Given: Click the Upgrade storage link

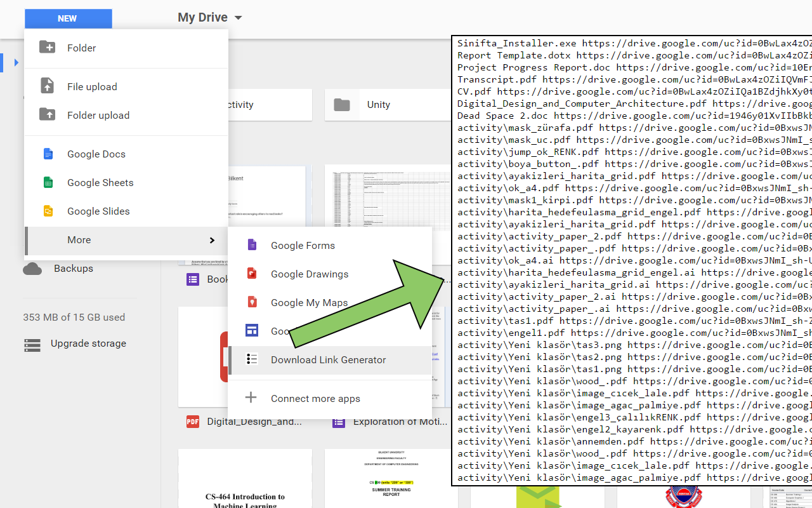Looking at the screenshot, I should click(88, 344).
